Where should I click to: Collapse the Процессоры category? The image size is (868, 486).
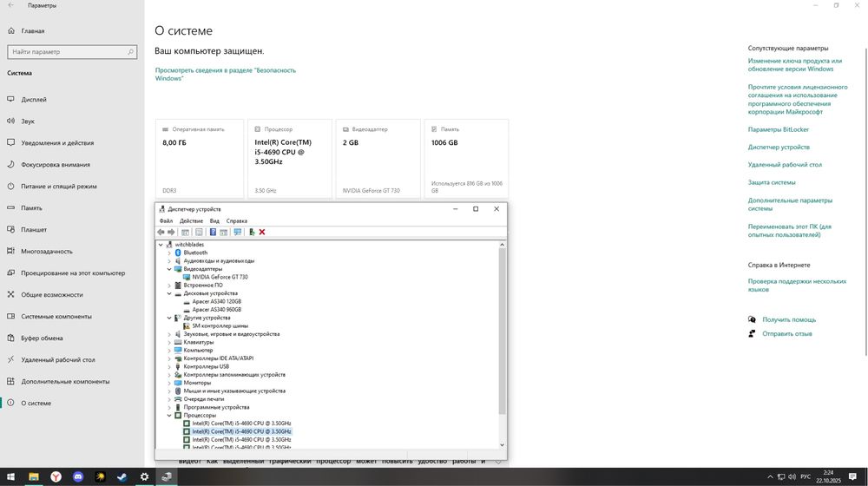(169, 415)
